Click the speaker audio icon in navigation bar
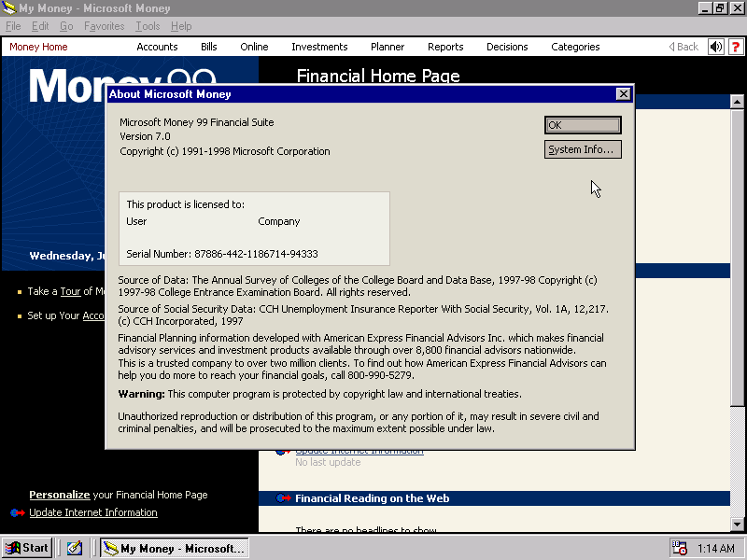This screenshot has height=560, width=747. coord(716,47)
